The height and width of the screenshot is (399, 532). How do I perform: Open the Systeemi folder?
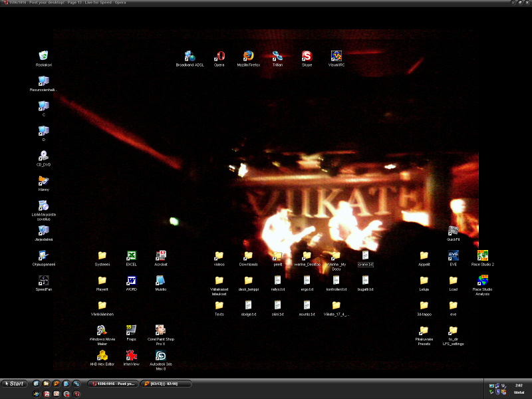coord(102,258)
